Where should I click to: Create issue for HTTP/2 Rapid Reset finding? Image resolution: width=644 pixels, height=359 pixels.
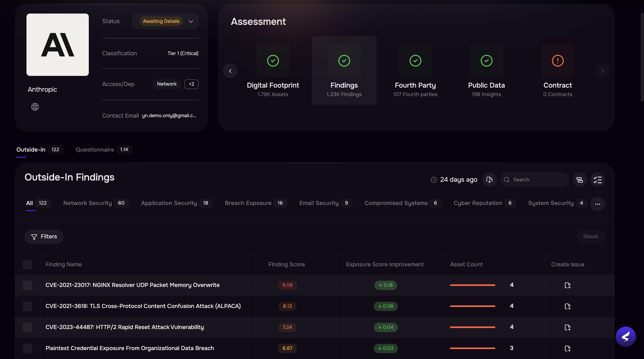pyautogui.click(x=568, y=327)
